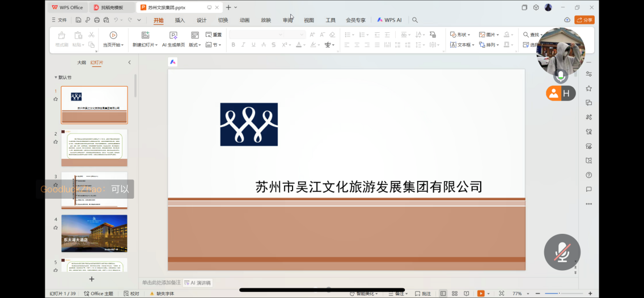Open the font name combo box
The image size is (644, 298).
[x=256, y=35]
